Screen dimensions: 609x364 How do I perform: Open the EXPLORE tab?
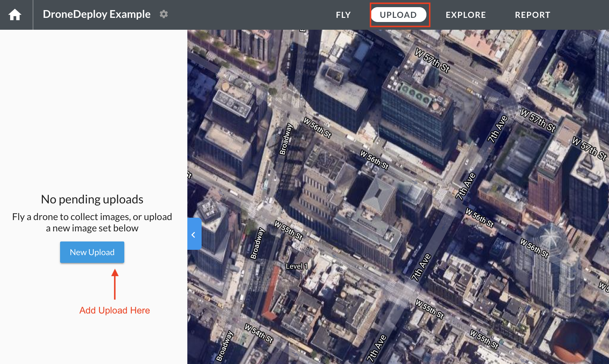(x=466, y=15)
